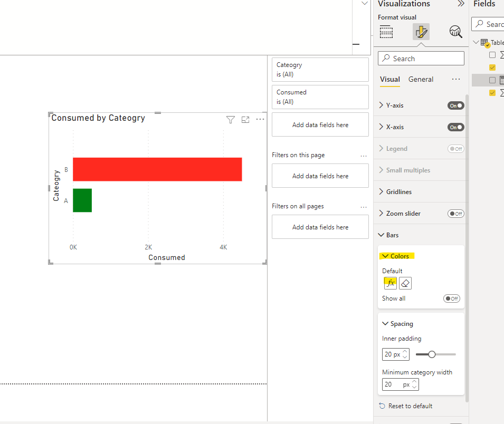Click the eraser icon beside the fx button
This screenshot has height=424, width=504.
tap(405, 283)
